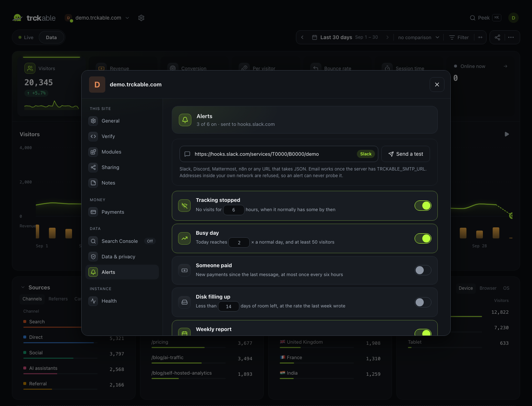Open the Modules section
Screen dimensions: 532x406
(x=122, y=152)
